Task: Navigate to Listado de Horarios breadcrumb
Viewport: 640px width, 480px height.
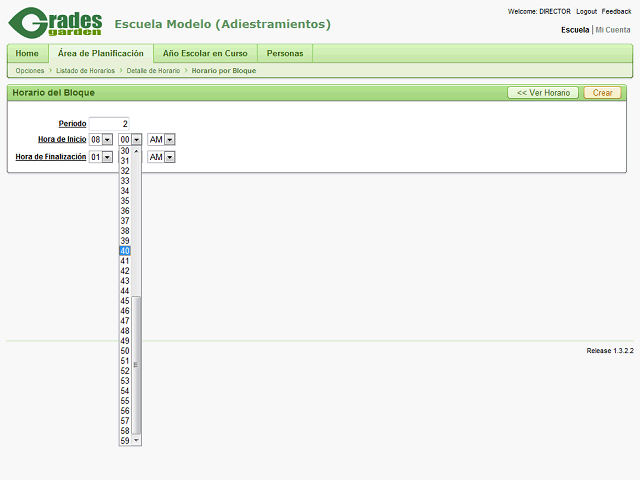Action: [85, 71]
